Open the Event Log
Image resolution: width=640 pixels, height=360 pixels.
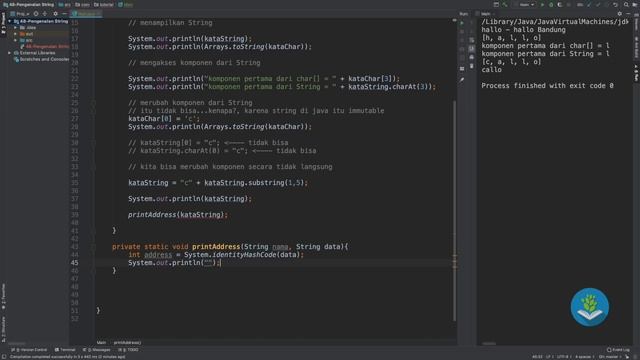click(618, 350)
